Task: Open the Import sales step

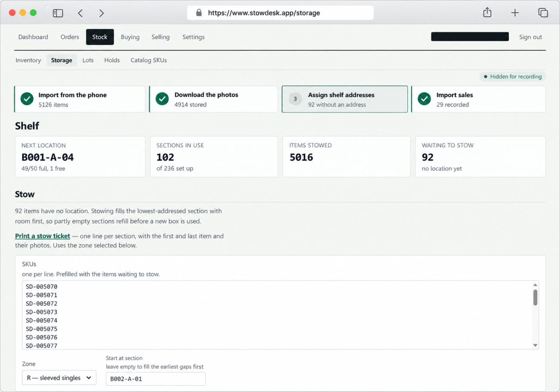Action: point(479,99)
